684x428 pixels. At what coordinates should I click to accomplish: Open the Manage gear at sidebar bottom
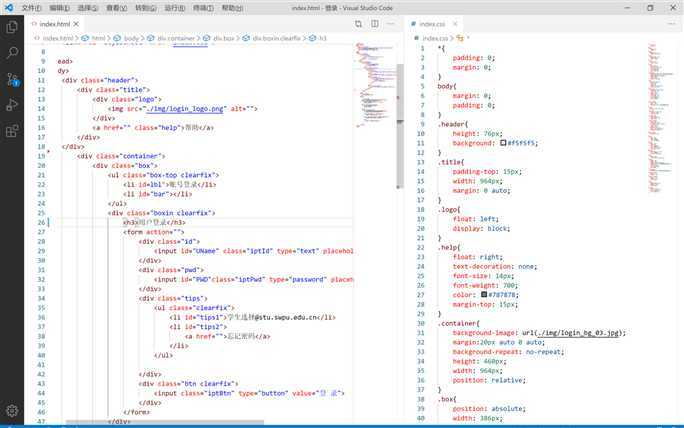coord(12,410)
